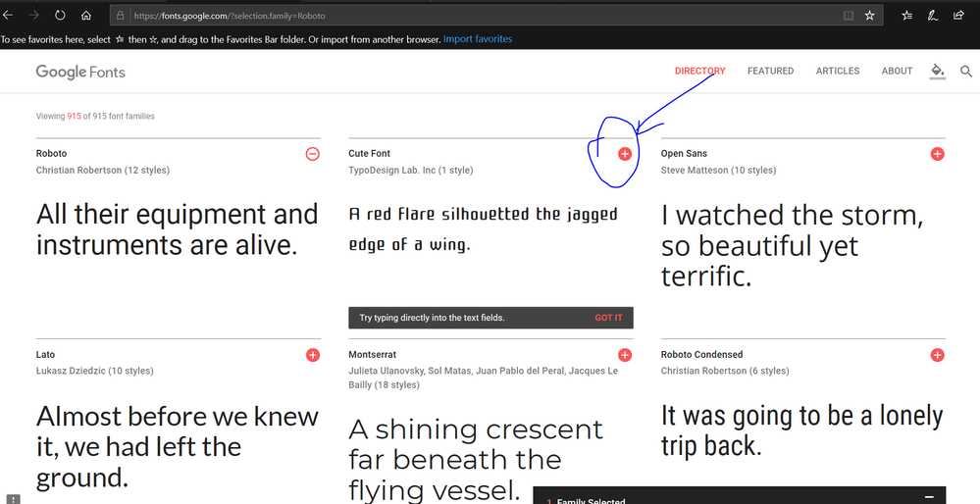This screenshot has width=980, height=504.
Task: Click the Roboto Condensed font name
Action: tap(701, 355)
